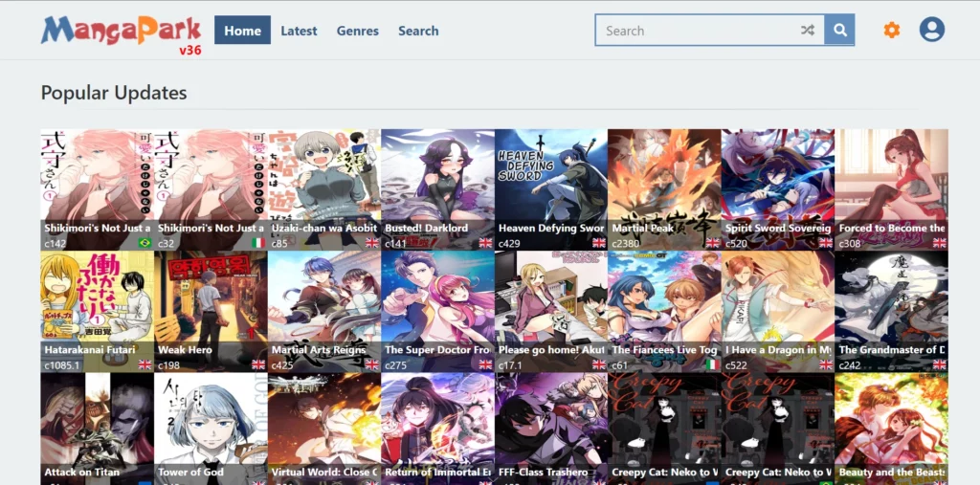Open FFF-Class Trashero title link
Image resolution: width=980 pixels, height=485 pixels.
(544, 472)
